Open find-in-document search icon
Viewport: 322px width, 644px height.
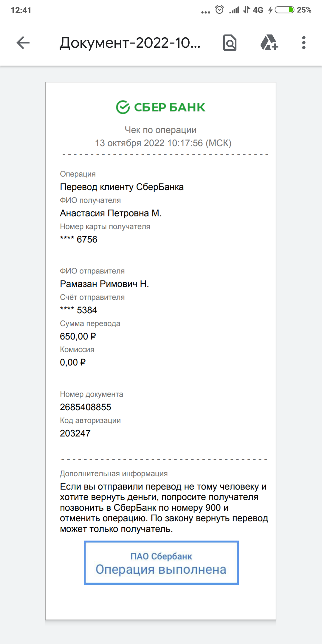[230, 43]
